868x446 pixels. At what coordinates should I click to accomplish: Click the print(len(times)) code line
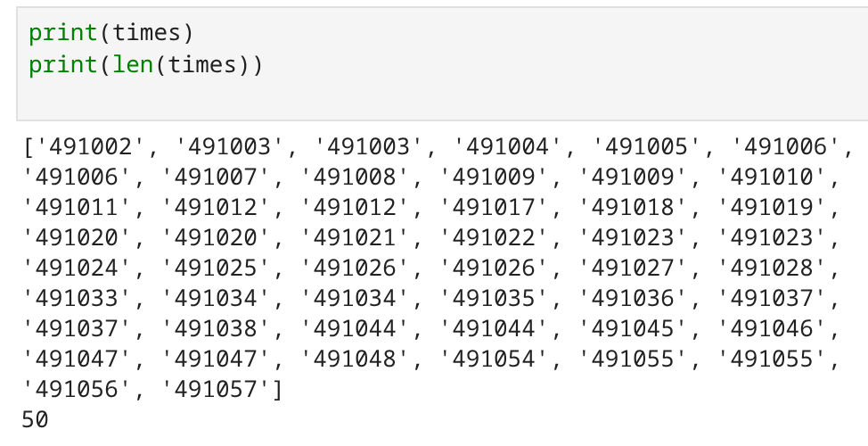coord(145,65)
